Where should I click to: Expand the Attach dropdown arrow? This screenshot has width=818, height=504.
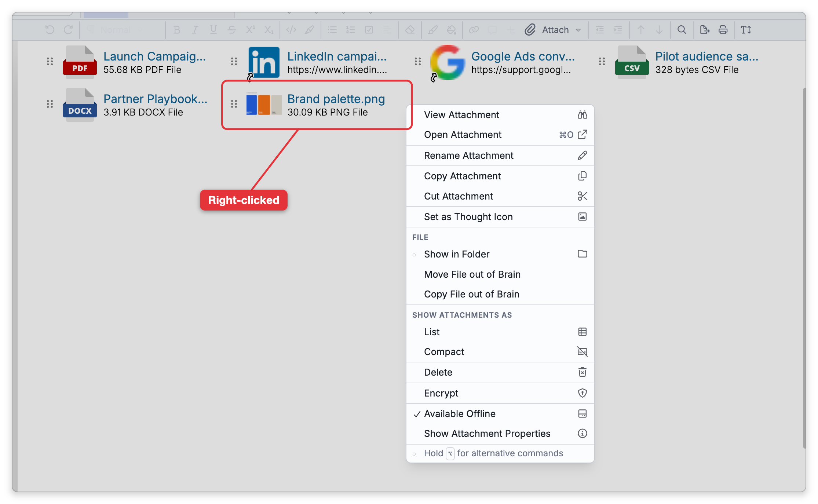click(x=578, y=30)
